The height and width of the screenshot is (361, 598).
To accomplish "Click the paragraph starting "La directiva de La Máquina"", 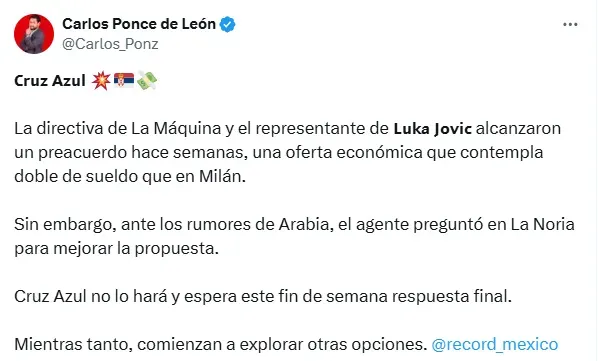I will (288, 152).
